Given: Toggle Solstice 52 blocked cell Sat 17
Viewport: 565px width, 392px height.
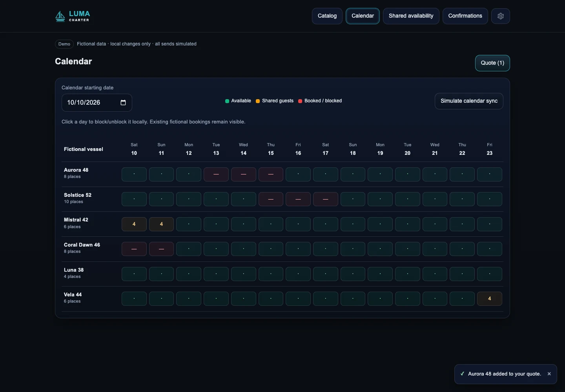Looking at the screenshot, I should coord(326,199).
